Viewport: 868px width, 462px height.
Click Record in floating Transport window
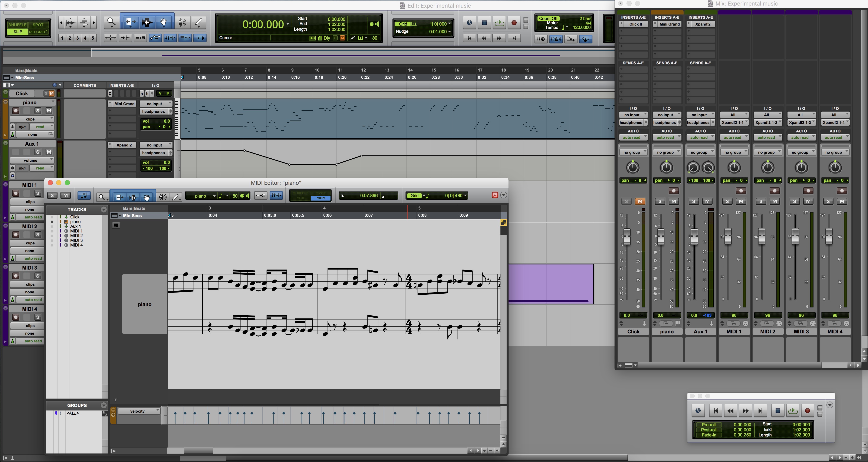[x=807, y=410]
